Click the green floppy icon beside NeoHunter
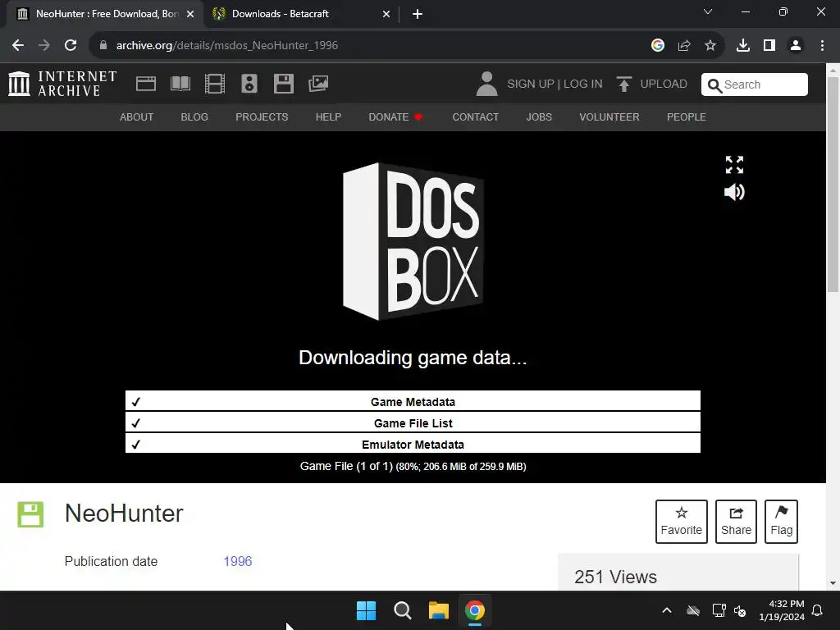This screenshot has width=840, height=630. 30,514
